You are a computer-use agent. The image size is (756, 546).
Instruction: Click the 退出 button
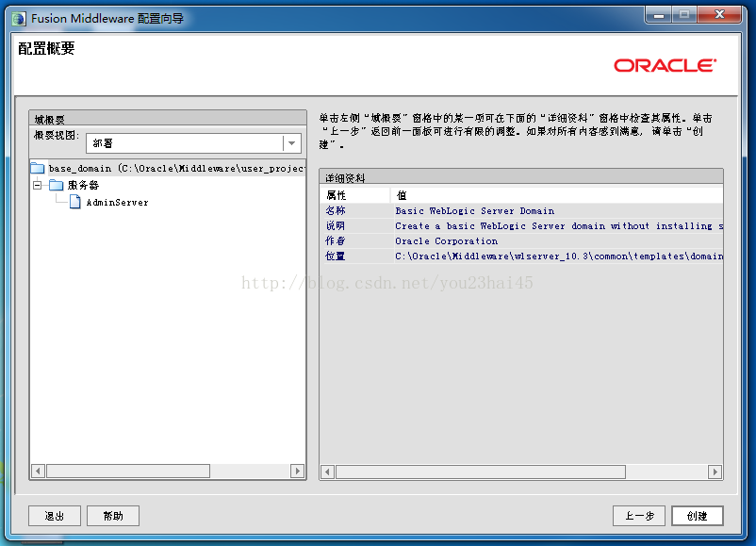tap(55, 516)
